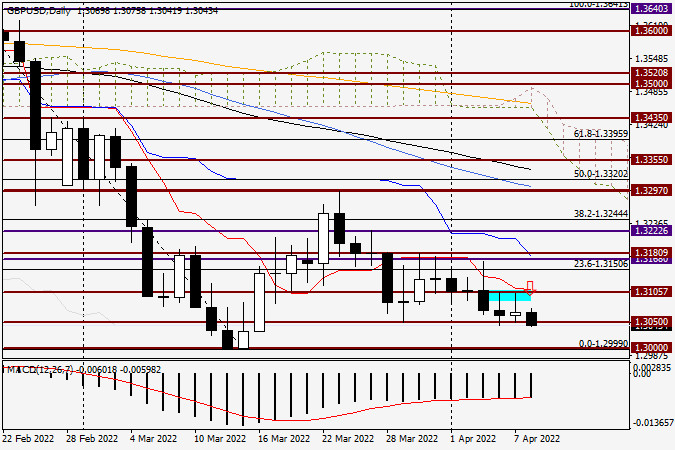675x450 pixels.
Task: Select the 1.34350 price level tag
Action: [x=651, y=118]
